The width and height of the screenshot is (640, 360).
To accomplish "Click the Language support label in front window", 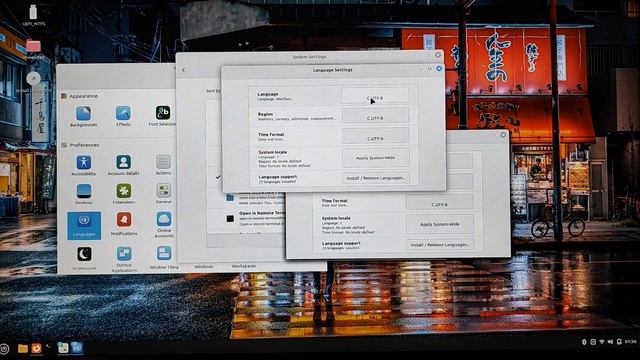I will [278, 177].
